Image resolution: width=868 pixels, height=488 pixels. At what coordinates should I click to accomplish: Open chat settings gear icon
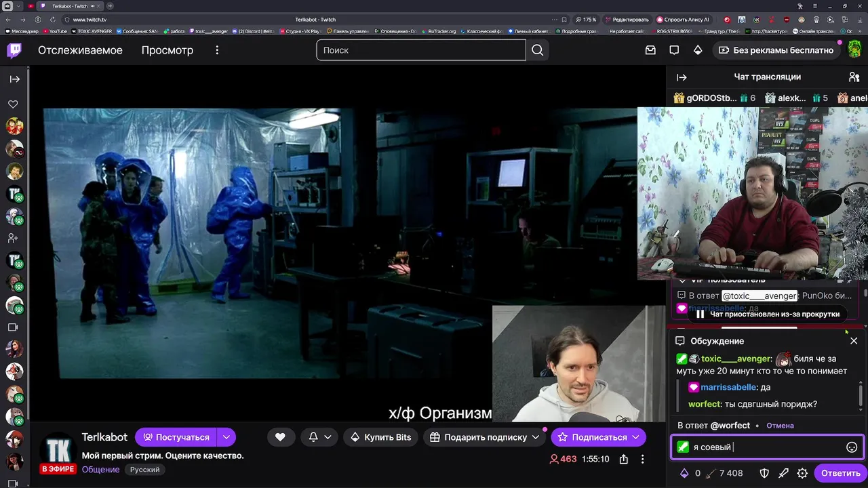point(802,473)
